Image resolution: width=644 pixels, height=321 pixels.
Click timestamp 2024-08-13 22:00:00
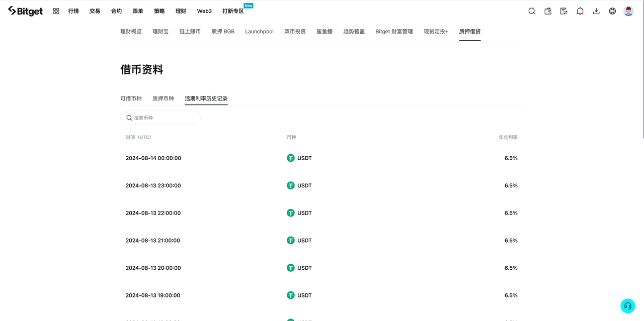click(153, 213)
